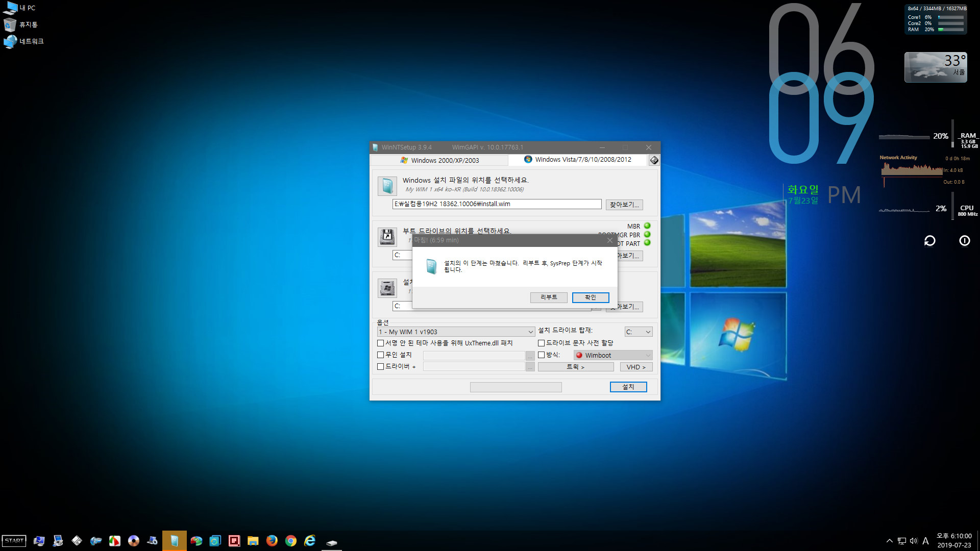Open the 휴지통 recycle bin icon
This screenshot has width=980, height=551.
point(20,24)
